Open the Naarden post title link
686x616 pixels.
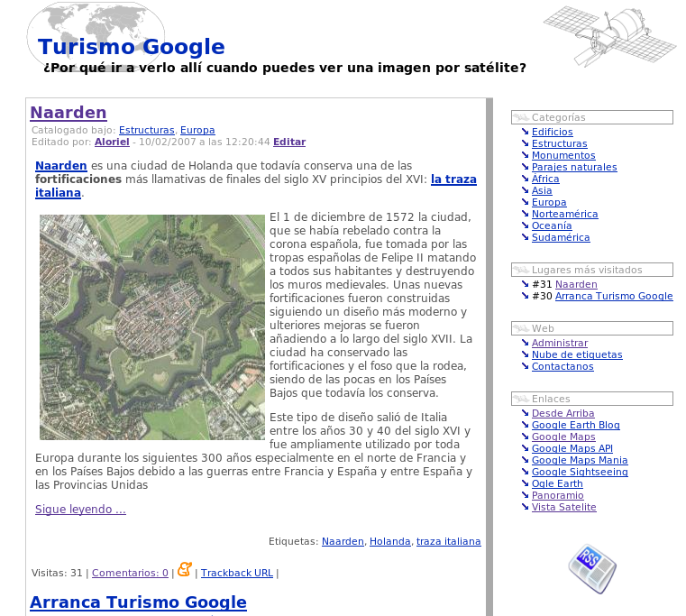[x=69, y=113]
